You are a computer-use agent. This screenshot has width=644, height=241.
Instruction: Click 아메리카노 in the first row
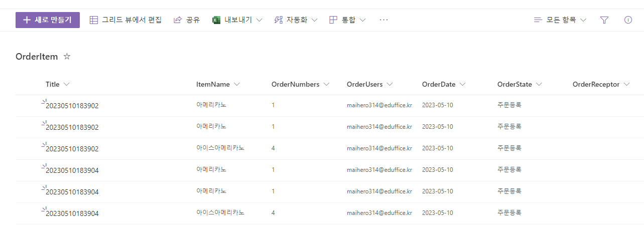pyautogui.click(x=211, y=105)
